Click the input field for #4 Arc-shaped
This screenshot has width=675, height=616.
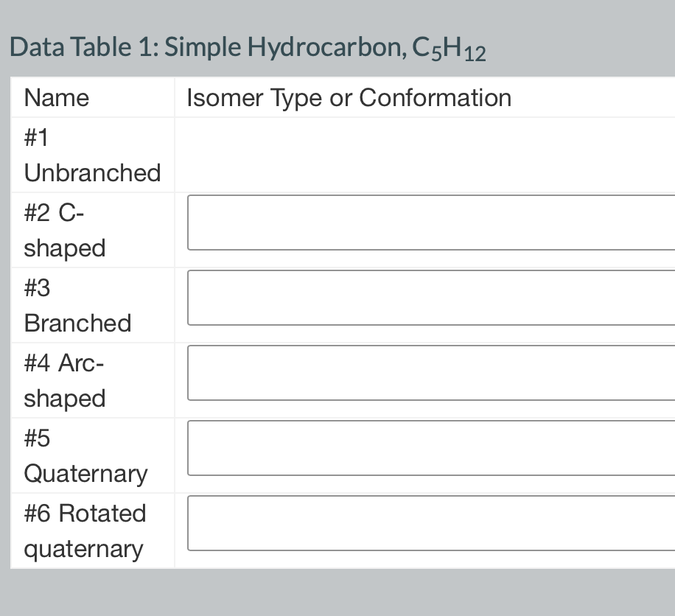click(427, 372)
